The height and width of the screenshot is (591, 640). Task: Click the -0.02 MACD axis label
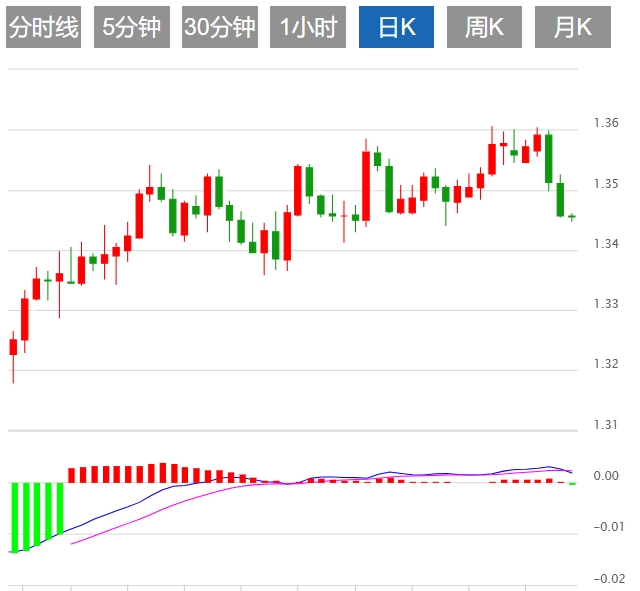609,578
